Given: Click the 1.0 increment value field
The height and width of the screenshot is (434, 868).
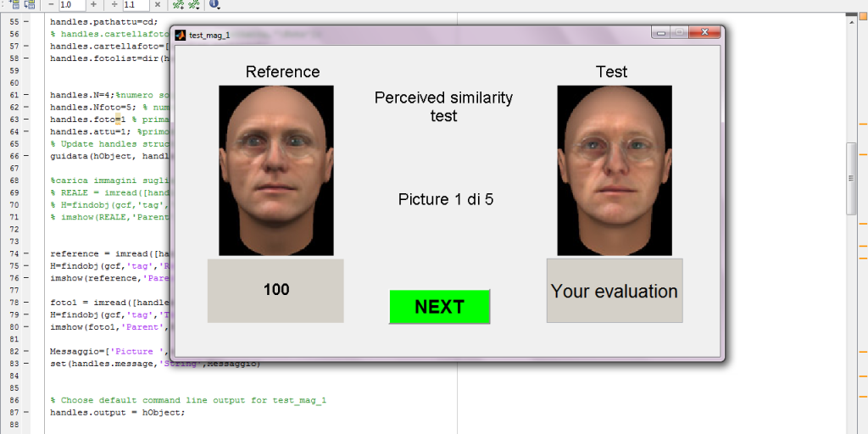Looking at the screenshot, I should [x=71, y=5].
